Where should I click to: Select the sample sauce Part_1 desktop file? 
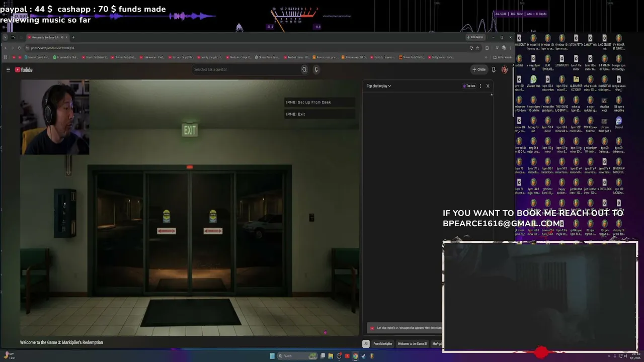[618, 82]
